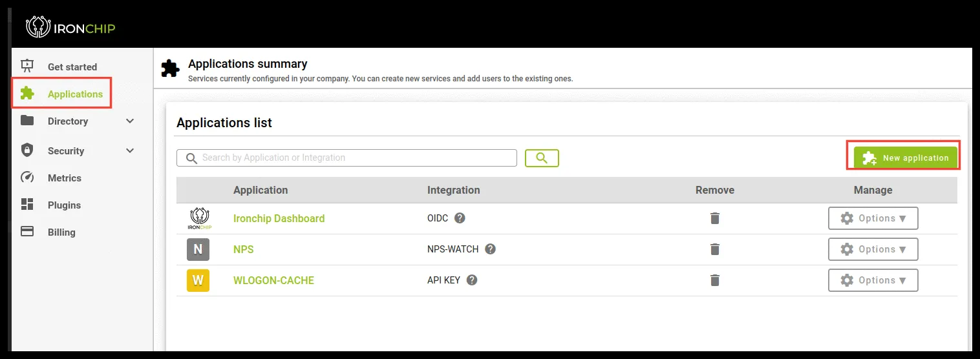Screen dimensions: 980x359
Task: Go to Plugins page
Action: [64, 205]
